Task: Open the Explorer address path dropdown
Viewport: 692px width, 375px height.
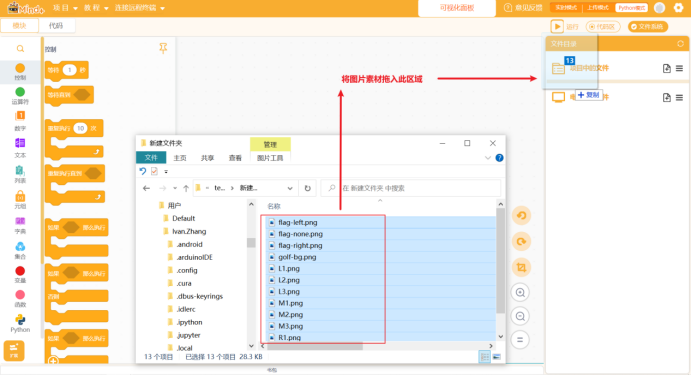Action: click(x=290, y=188)
